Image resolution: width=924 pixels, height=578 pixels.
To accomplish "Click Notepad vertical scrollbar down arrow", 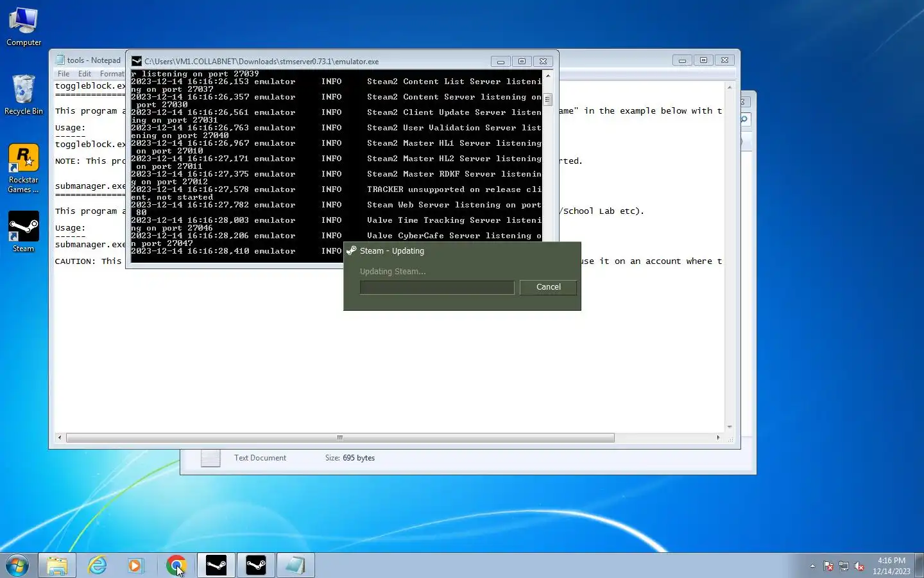I will (x=730, y=427).
